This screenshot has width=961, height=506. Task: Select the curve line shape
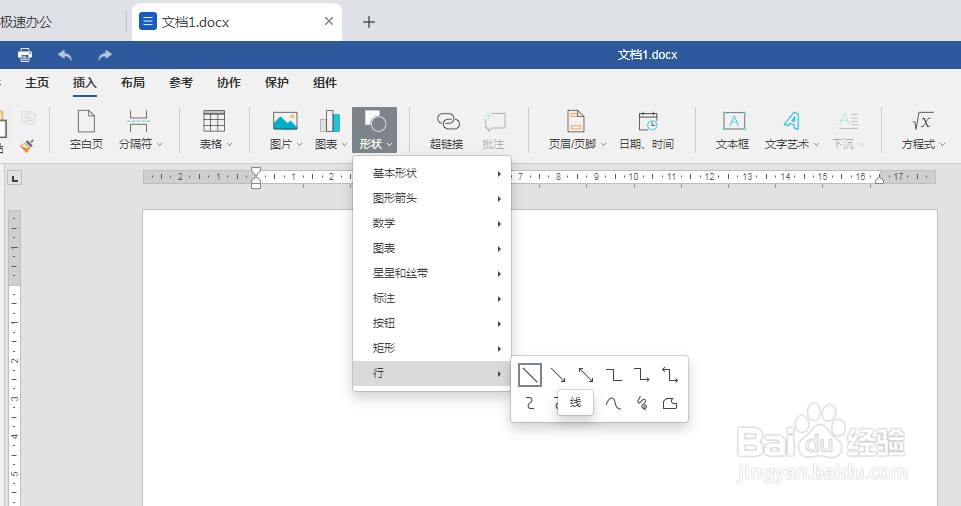coord(613,403)
